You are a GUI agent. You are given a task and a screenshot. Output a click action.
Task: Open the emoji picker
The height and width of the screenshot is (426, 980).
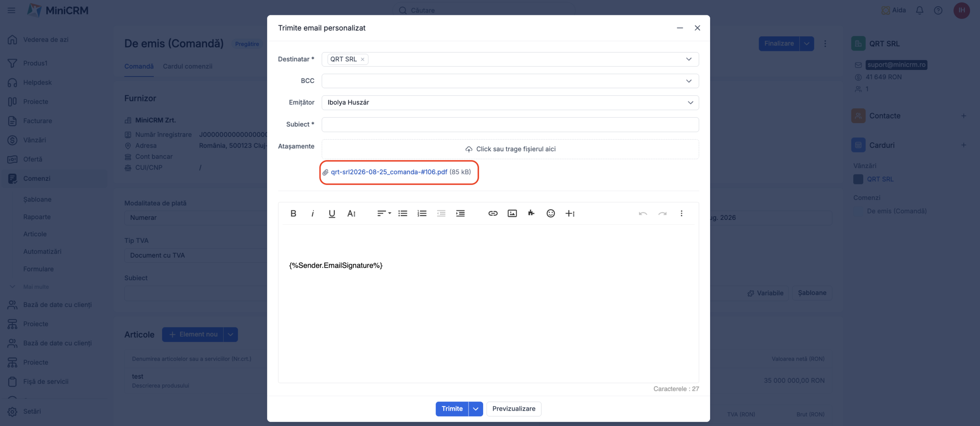550,213
